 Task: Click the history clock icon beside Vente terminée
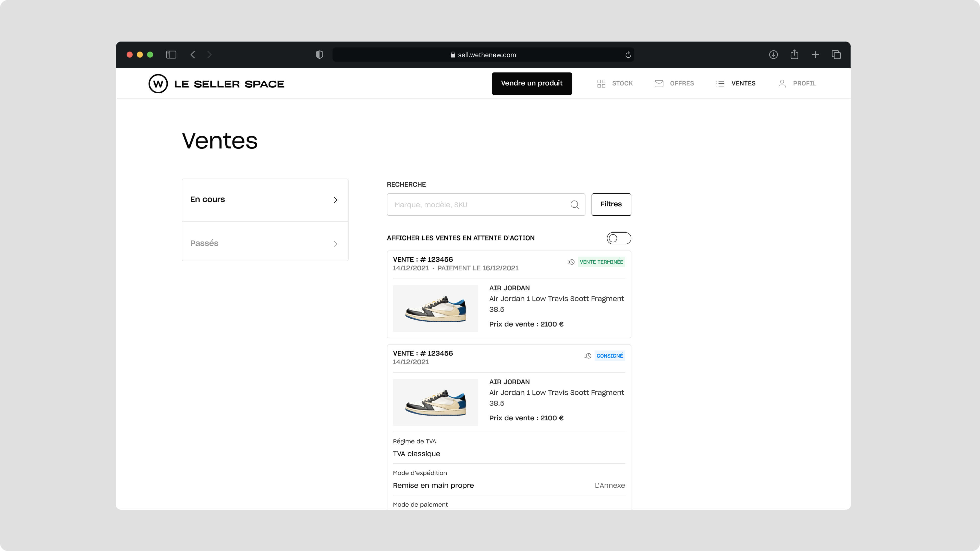571,262
